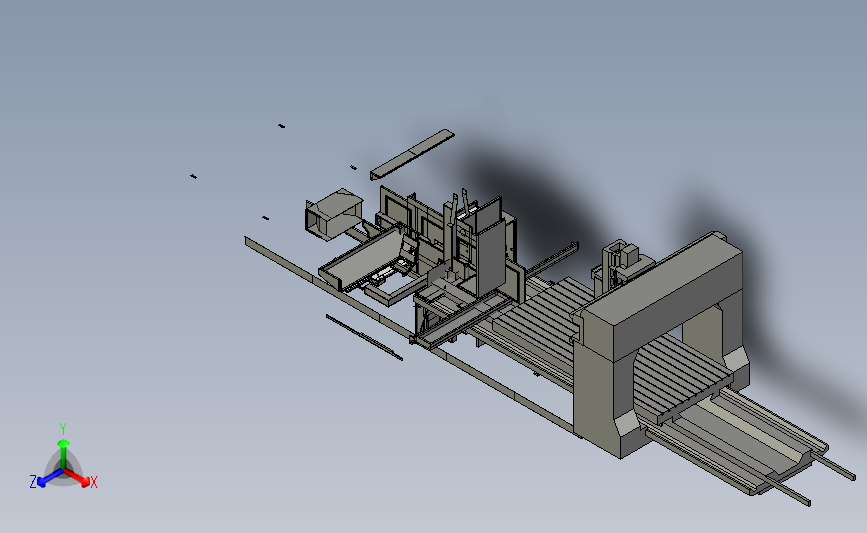Click the red X axis on the orientation triad

pyautogui.click(x=80, y=478)
